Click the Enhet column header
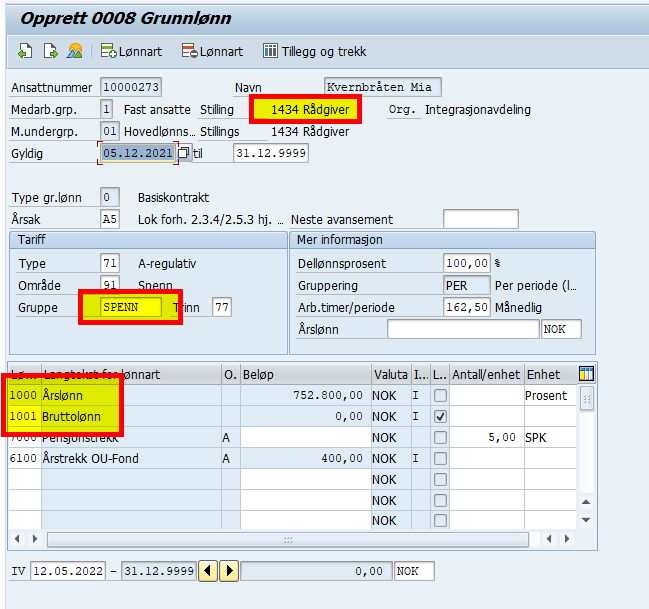This screenshot has width=649, height=609. 550,374
